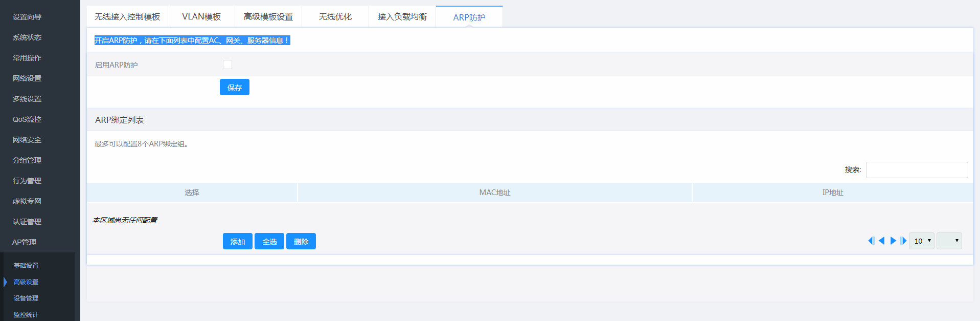The image size is (980, 321).
Task: Open the 接入负载均衡 tab
Action: (x=402, y=17)
